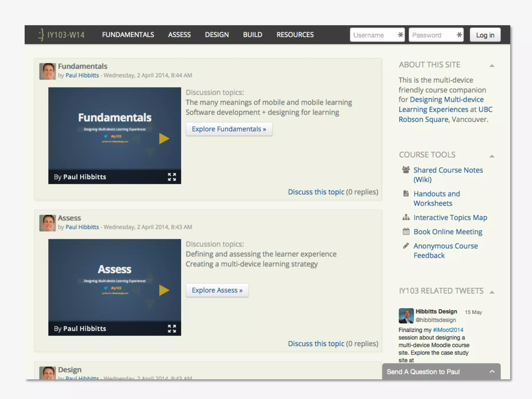532x399 pixels.
Task: Focus the Username input field
Action: [374, 35]
